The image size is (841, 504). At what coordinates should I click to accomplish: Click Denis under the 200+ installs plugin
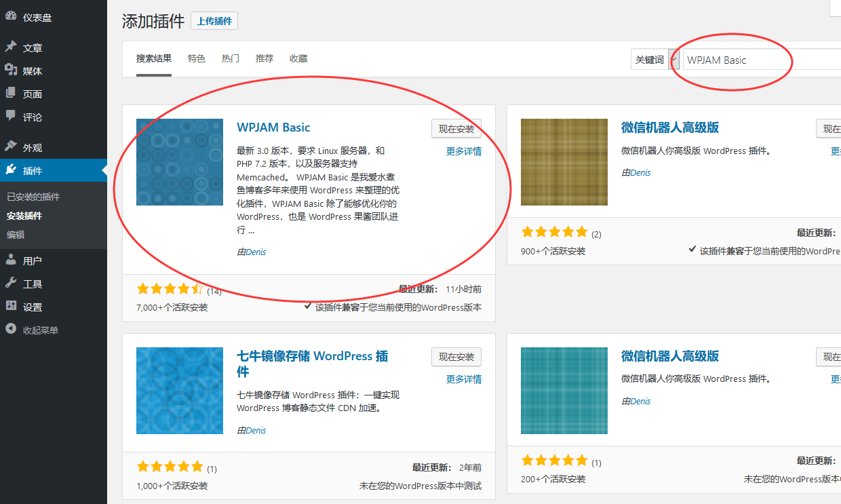(x=640, y=401)
